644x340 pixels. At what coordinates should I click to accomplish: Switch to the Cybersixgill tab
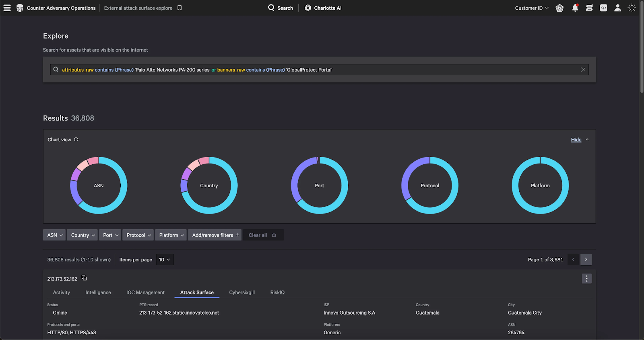242,292
